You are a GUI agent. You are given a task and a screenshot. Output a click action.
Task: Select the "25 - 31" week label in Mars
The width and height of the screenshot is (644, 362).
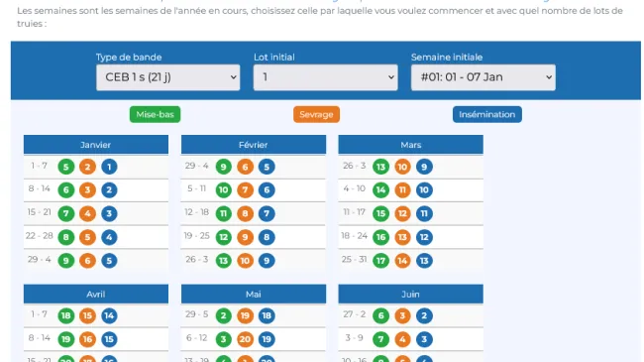354,259
